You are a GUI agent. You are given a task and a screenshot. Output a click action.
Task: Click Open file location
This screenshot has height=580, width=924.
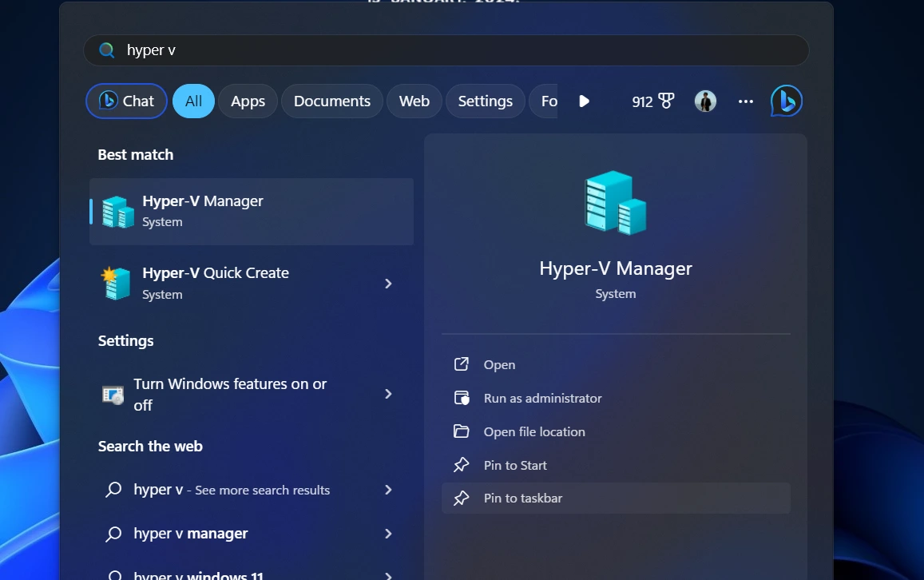point(534,431)
